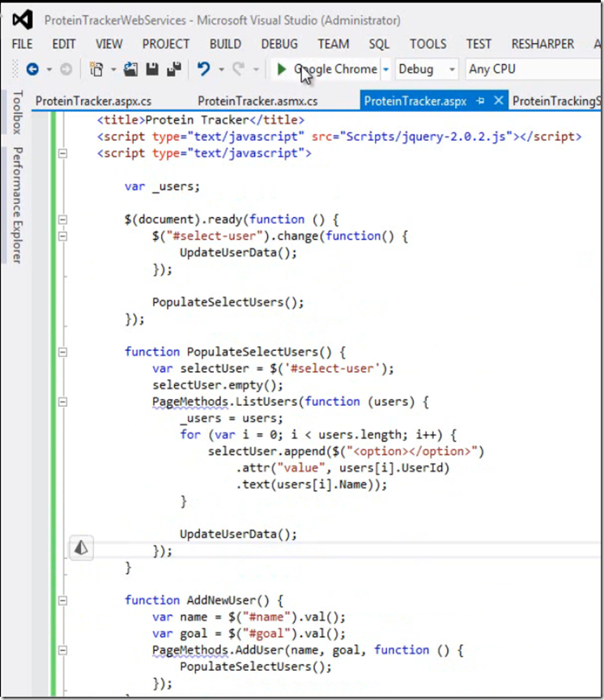Open the DEBUG menu
Image resolution: width=604 pixels, height=700 pixels.
click(279, 44)
